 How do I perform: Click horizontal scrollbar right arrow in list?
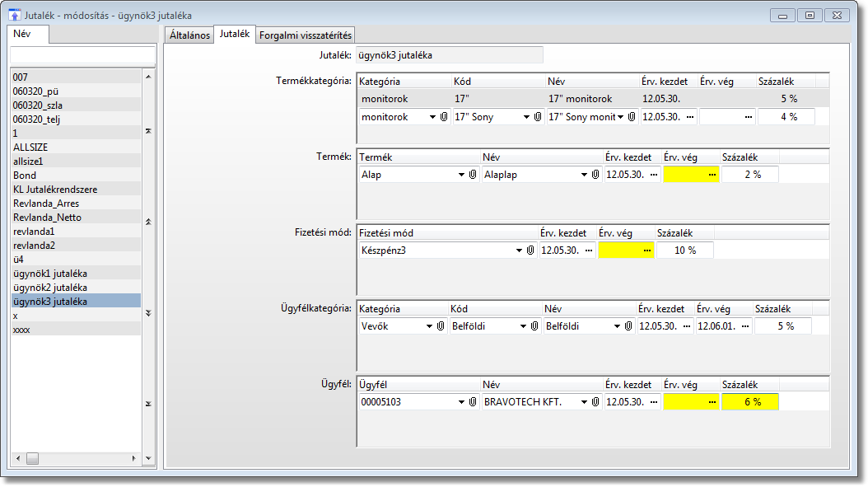click(134, 458)
